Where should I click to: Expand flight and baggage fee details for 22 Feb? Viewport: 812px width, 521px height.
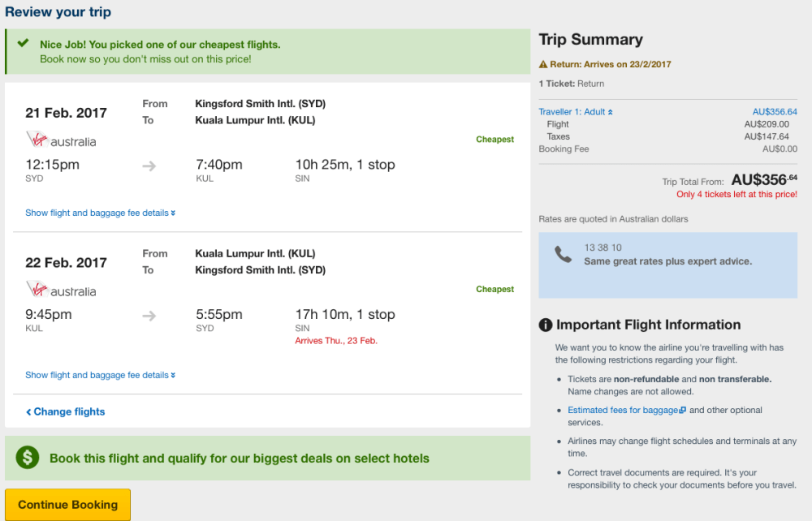point(100,376)
